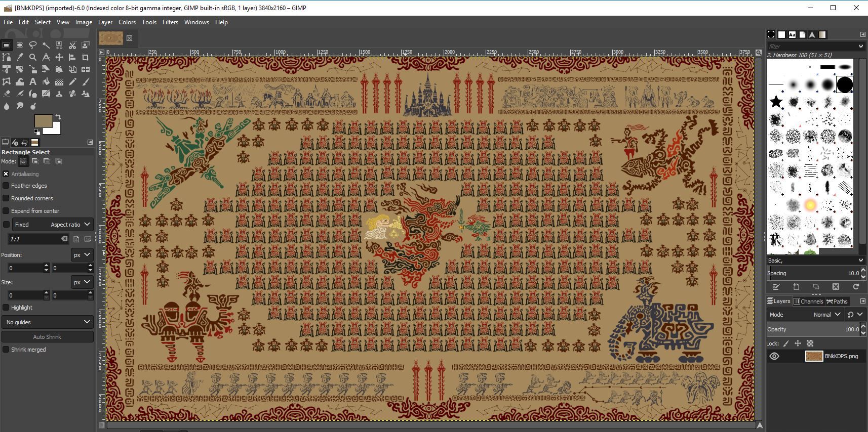Toggle the Antialiasing checkbox
Image resolution: width=868 pixels, height=432 pixels.
pyautogui.click(x=6, y=174)
